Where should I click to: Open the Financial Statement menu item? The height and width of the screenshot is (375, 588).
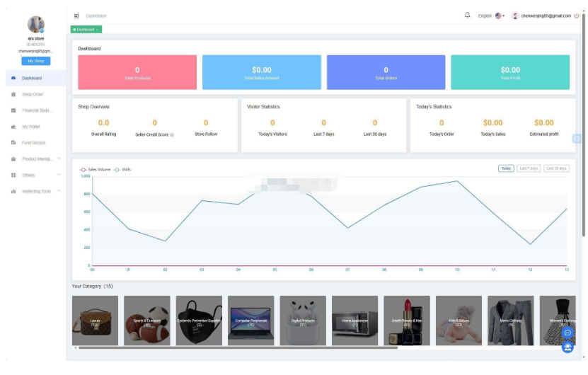tap(37, 110)
